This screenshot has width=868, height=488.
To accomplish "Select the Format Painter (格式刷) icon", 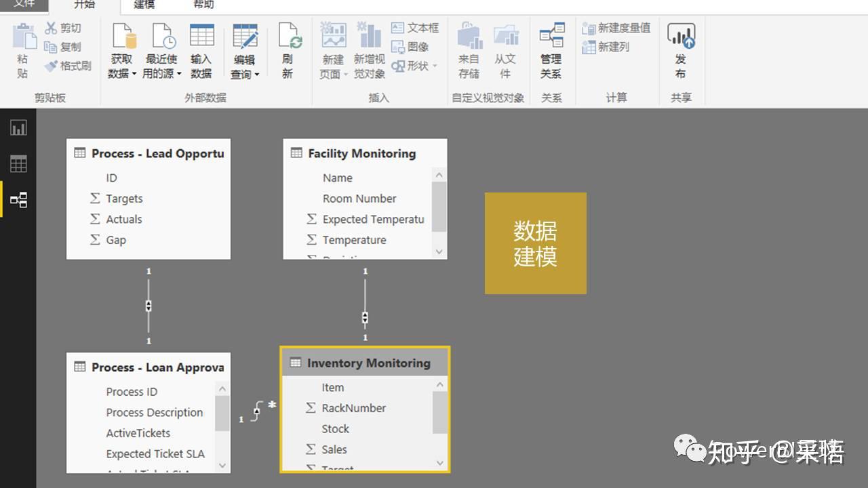I will coord(51,66).
